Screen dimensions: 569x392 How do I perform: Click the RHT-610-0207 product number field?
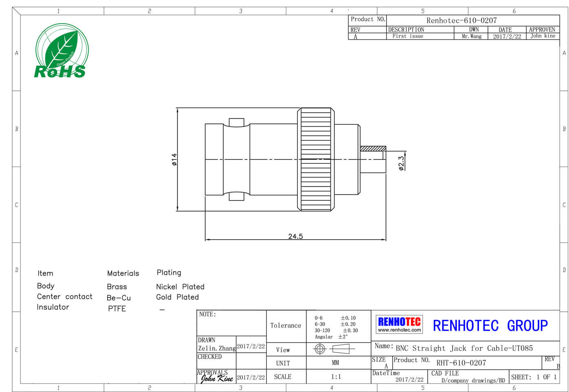tap(461, 363)
